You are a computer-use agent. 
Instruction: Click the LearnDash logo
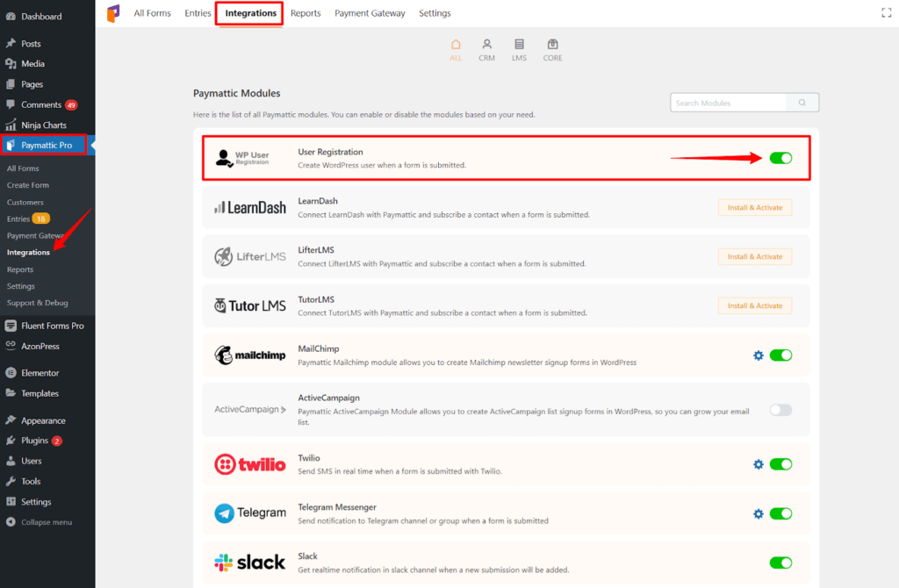(250, 207)
